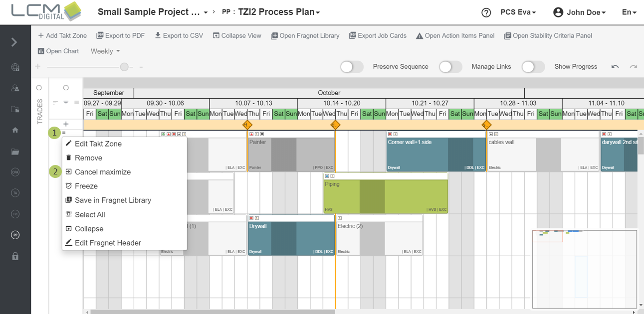Image resolution: width=644 pixels, height=314 pixels.
Task: Expand the left sidebar with chevron
Action: click(x=14, y=42)
